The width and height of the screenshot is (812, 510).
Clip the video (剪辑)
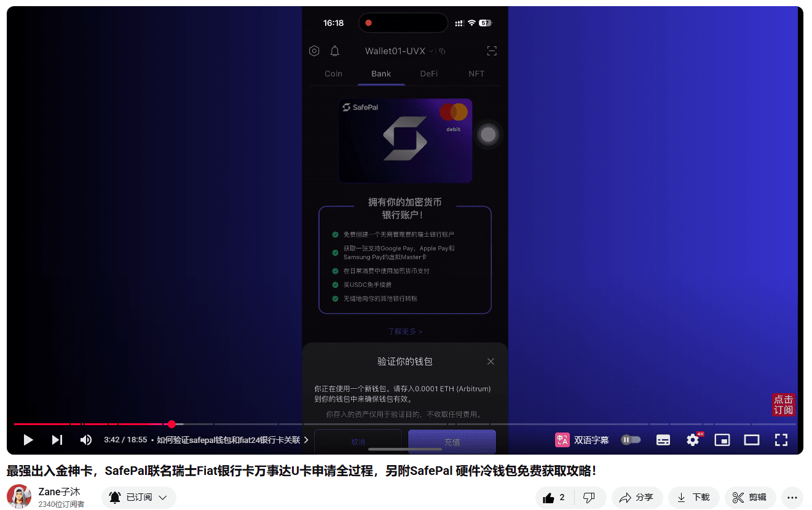[751, 498]
